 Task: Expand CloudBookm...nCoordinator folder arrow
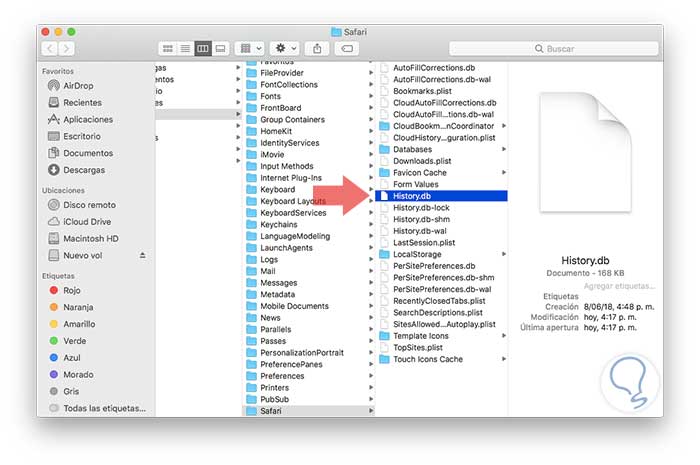click(x=504, y=126)
